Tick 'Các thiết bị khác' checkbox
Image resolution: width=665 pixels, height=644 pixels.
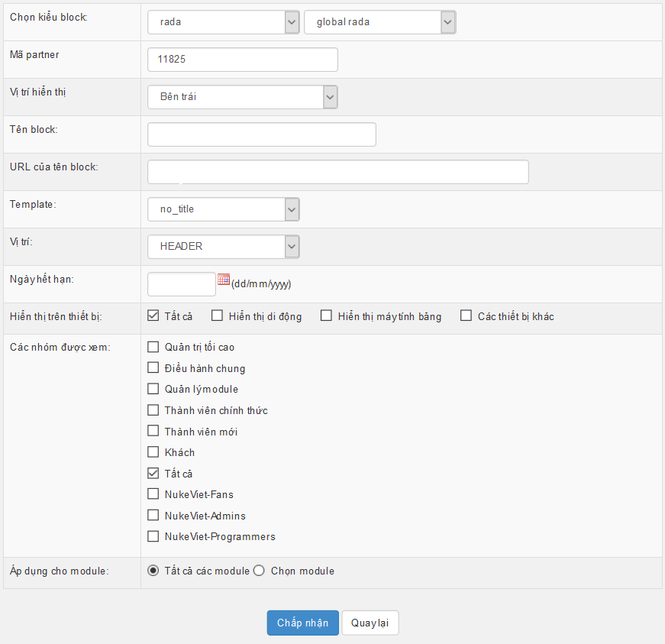tap(466, 316)
